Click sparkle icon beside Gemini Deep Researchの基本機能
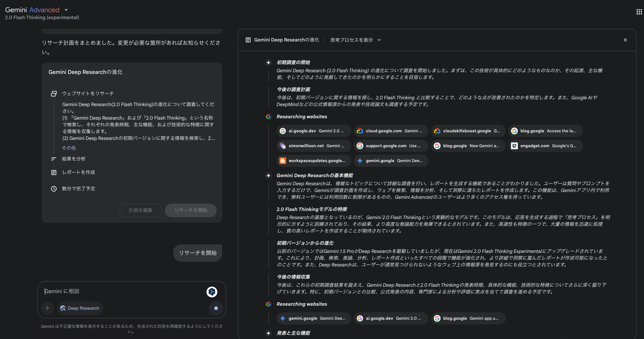 tap(268, 175)
